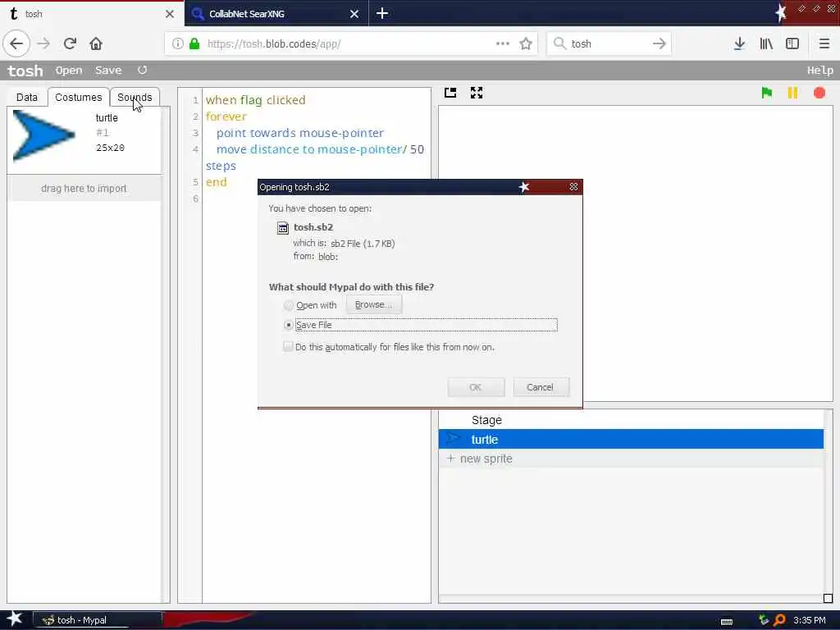Screen dimensions: 840x630
Task: Click the star Start button on taskbar
Action: [14, 619]
